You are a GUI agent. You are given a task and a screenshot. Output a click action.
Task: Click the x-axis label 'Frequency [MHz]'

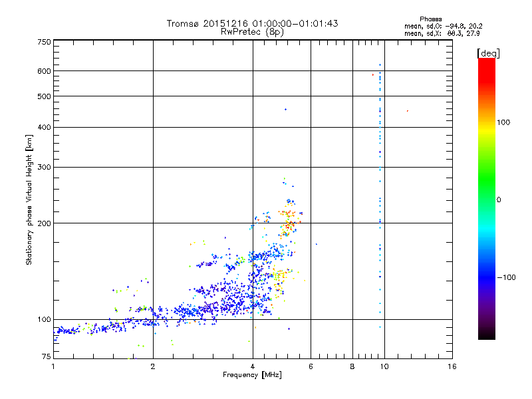[252, 375]
